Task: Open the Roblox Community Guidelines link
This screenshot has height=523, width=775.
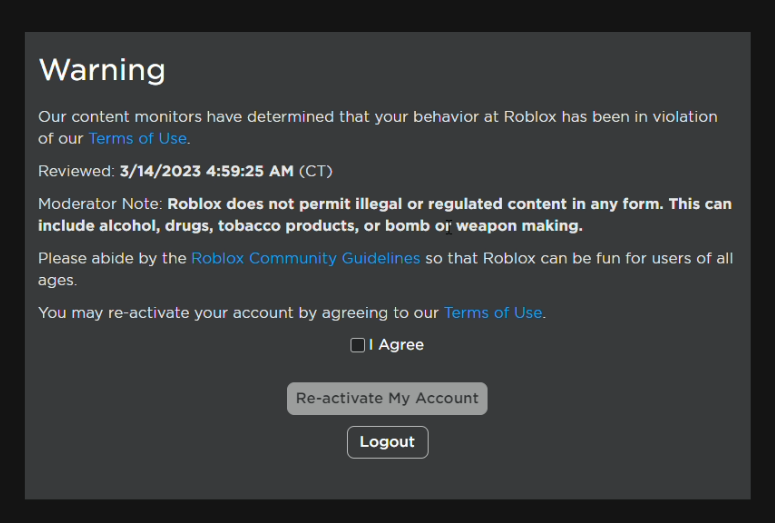Action: point(305,259)
